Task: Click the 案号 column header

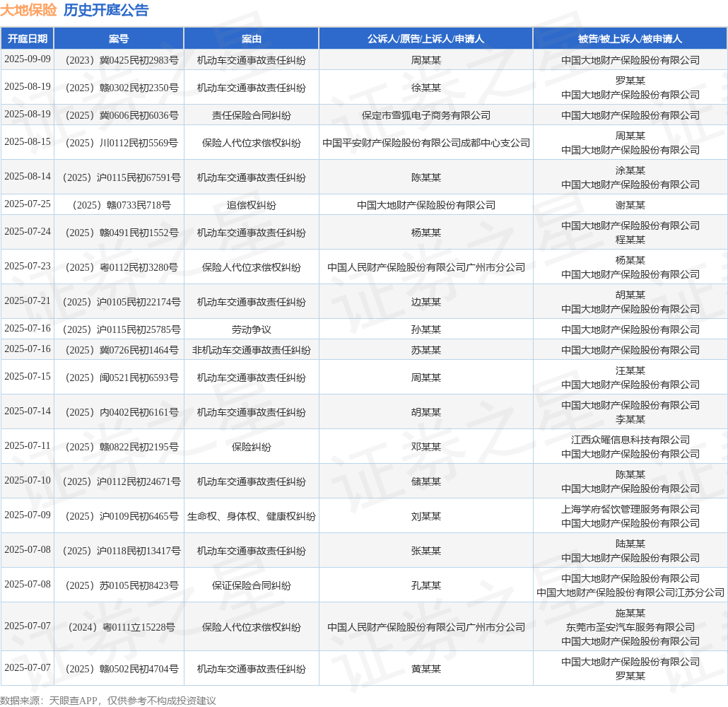Action: click(119, 39)
